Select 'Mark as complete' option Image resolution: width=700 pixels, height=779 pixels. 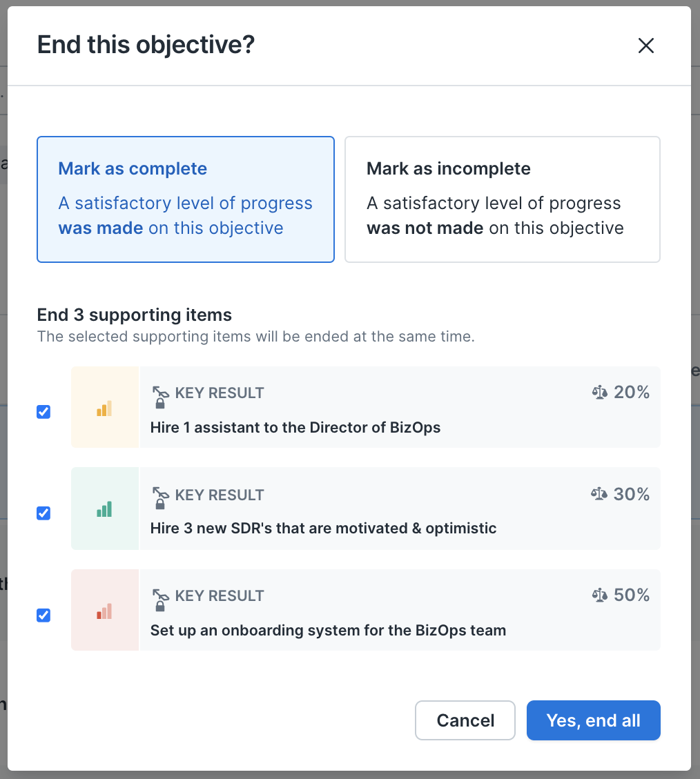click(x=185, y=199)
